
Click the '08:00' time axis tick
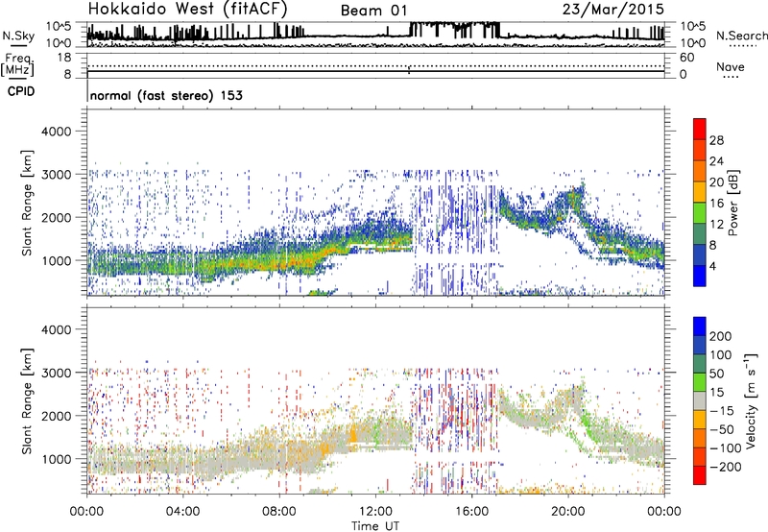coord(279,512)
